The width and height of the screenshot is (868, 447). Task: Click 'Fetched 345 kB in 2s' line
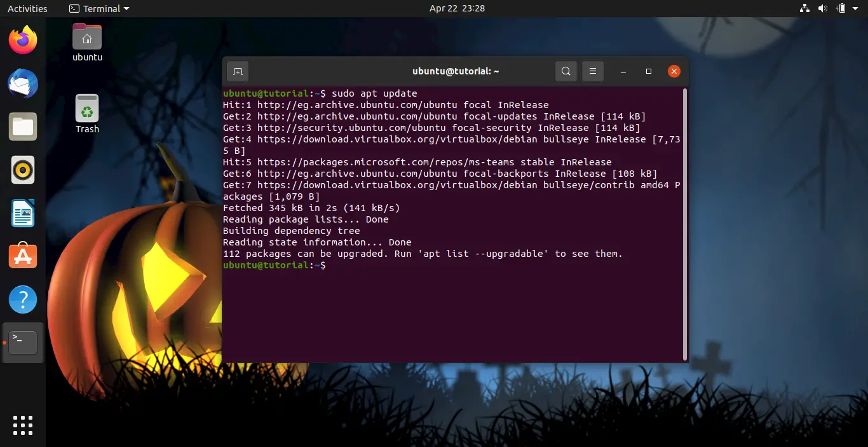tap(311, 208)
